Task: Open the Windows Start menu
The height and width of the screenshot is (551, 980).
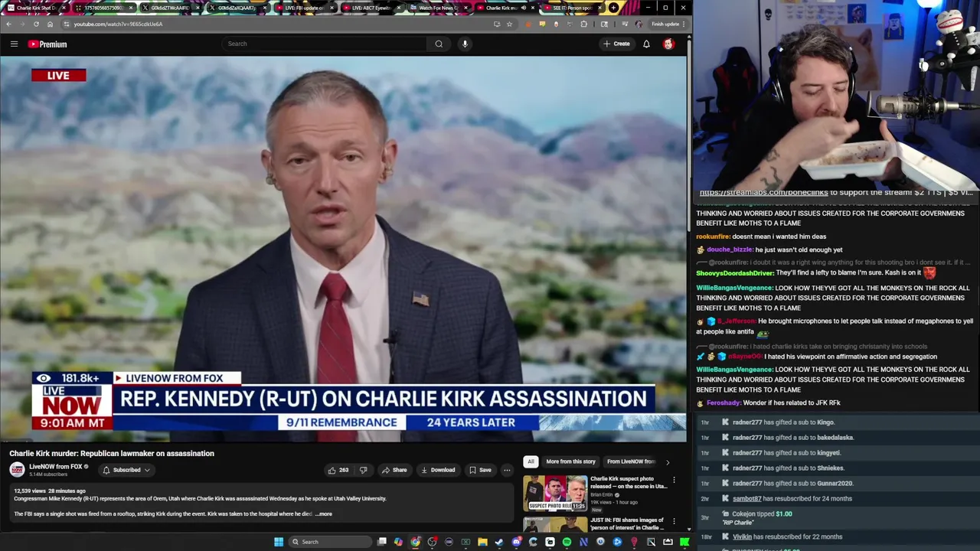Action: (x=279, y=542)
